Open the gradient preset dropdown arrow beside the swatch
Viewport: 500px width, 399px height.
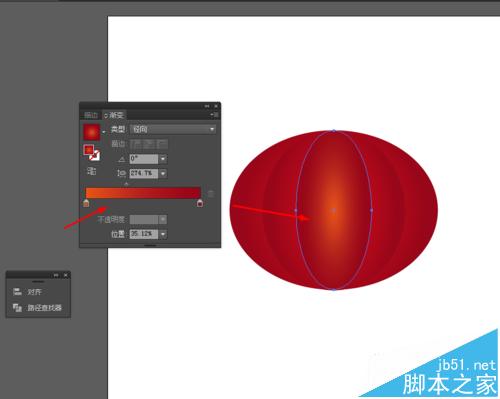coord(104,132)
